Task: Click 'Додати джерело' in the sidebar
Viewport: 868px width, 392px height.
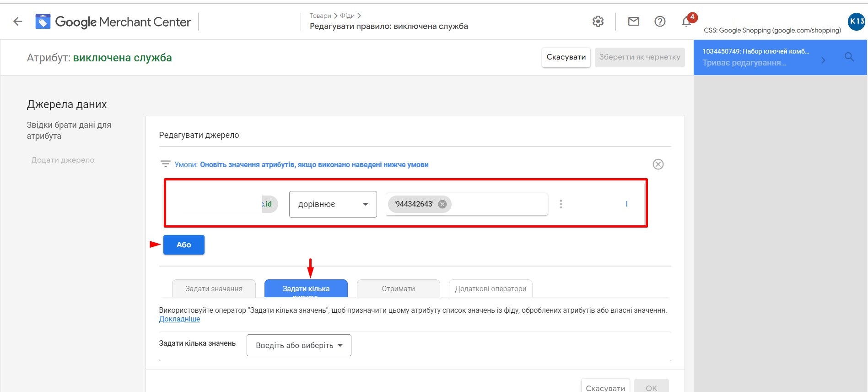Action: pos(63,160)
